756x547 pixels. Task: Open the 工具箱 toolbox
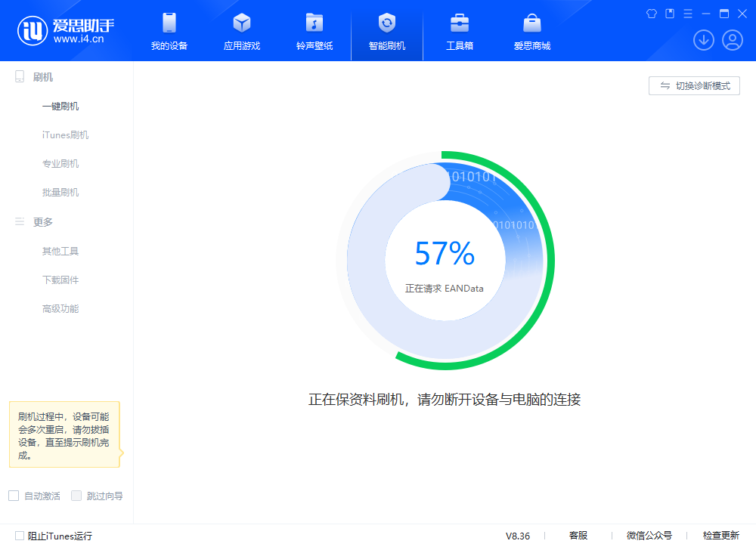tap(459, 30)
